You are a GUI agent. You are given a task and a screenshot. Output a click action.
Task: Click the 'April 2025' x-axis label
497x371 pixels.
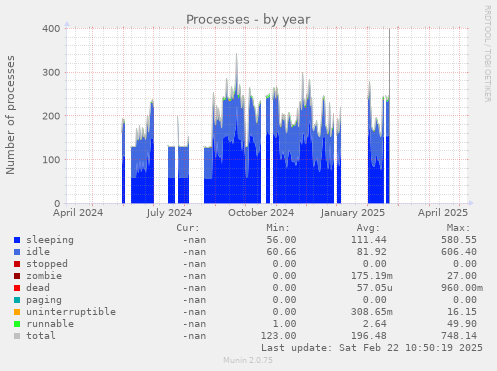point(443,213)
